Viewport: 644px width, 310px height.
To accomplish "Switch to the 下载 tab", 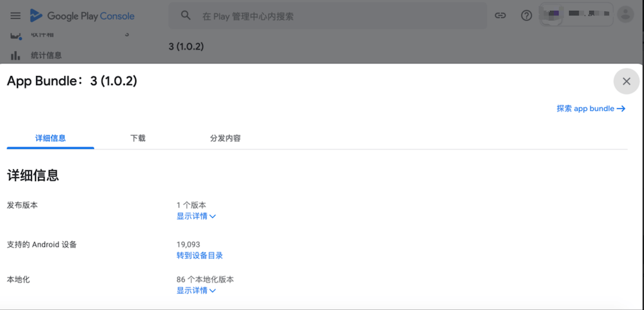I will click(138, 138).
